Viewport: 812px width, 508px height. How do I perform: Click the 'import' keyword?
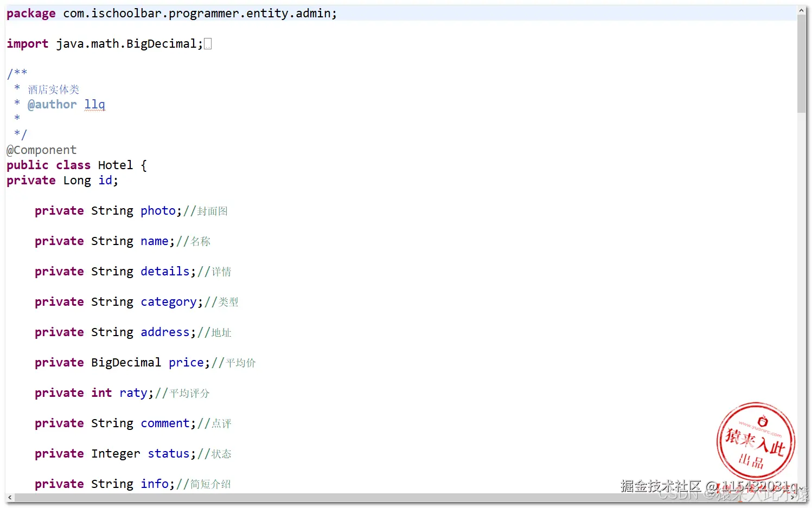pyautogui.click(x=27, y=44)
